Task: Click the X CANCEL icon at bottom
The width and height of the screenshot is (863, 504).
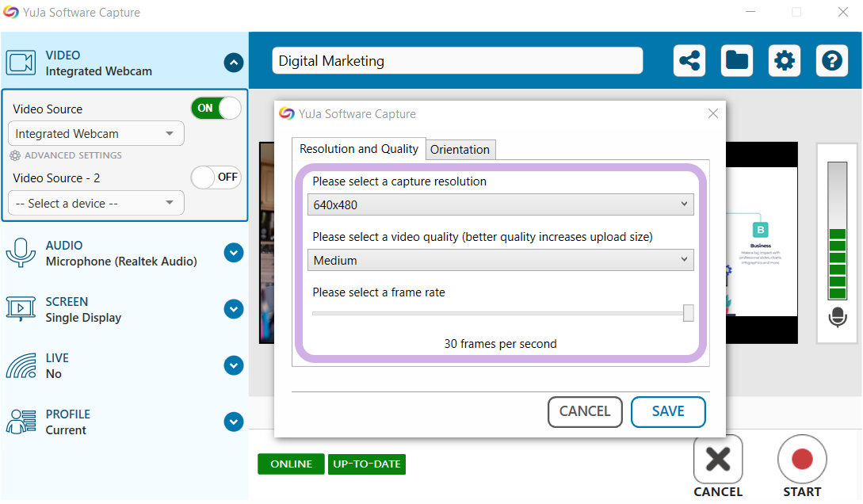Action: (718, 459)
